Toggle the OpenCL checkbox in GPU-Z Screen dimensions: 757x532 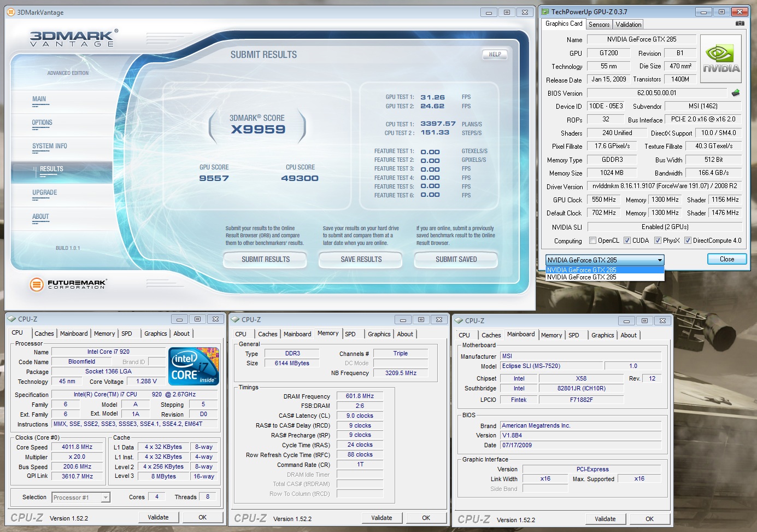(x=592, y=241)
